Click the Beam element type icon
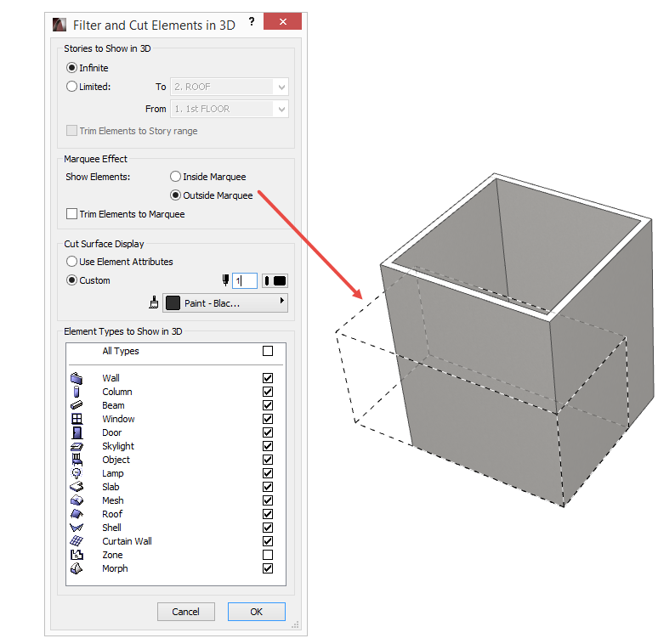Screen dimensions: 658x644 point(77,405)
